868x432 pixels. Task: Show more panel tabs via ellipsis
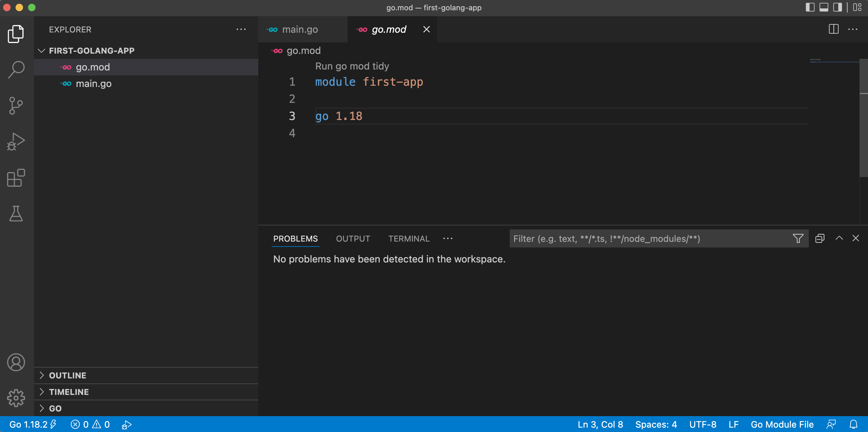(448, 238)
